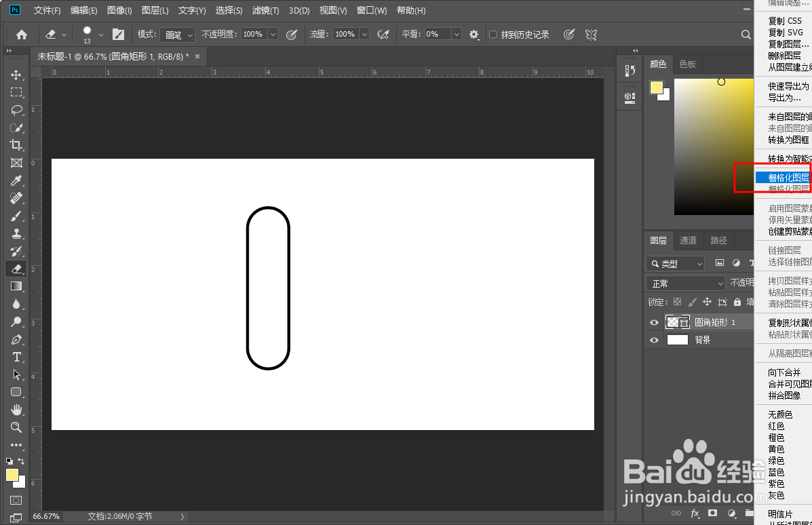Toggle visibility of 圆角矩形 1 layer
Image resolution: width=812 pixels, height=525 pixels.
coord(654,322)
